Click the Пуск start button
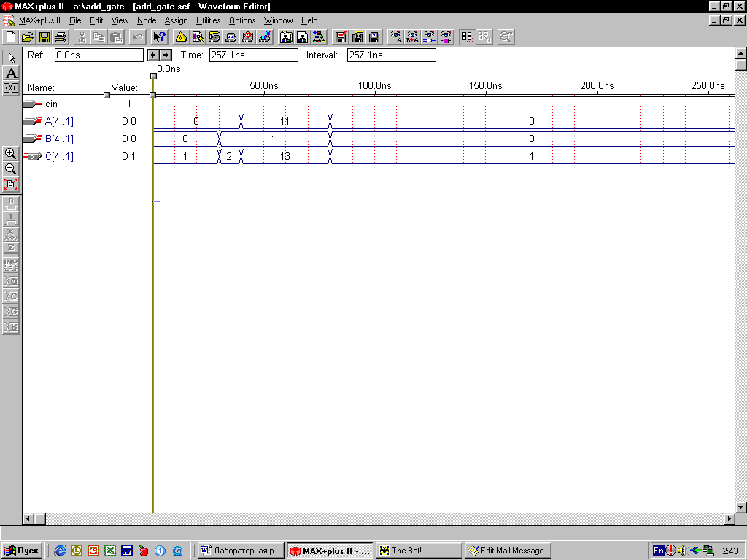Viewport: 747px width, 560px height. 22,551
